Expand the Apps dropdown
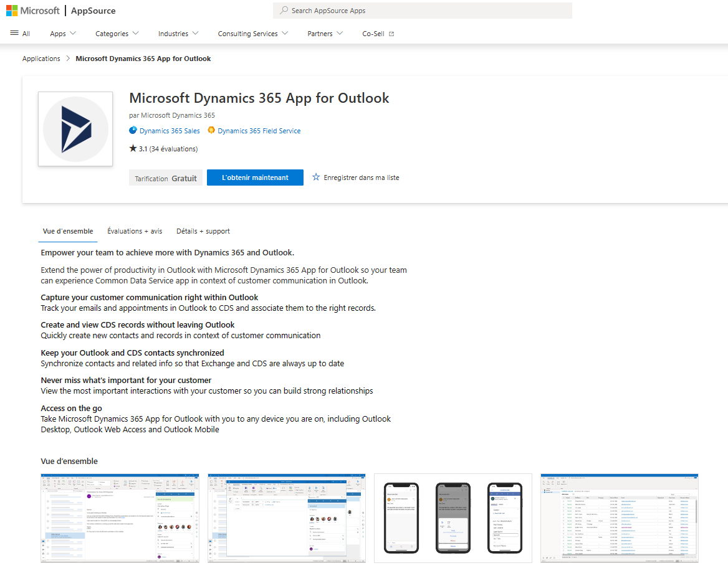The width and height of the screenshot is (728, 573). [x=62, y=34]
